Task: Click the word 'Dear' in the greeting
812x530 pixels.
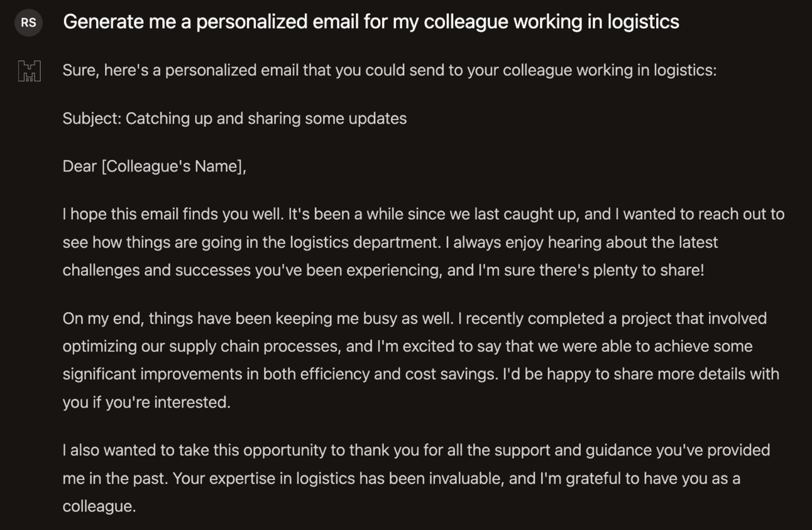Action: [79, 166]
